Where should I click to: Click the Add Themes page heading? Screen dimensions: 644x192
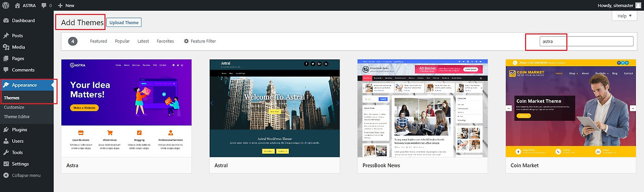(x=82, y=23)
